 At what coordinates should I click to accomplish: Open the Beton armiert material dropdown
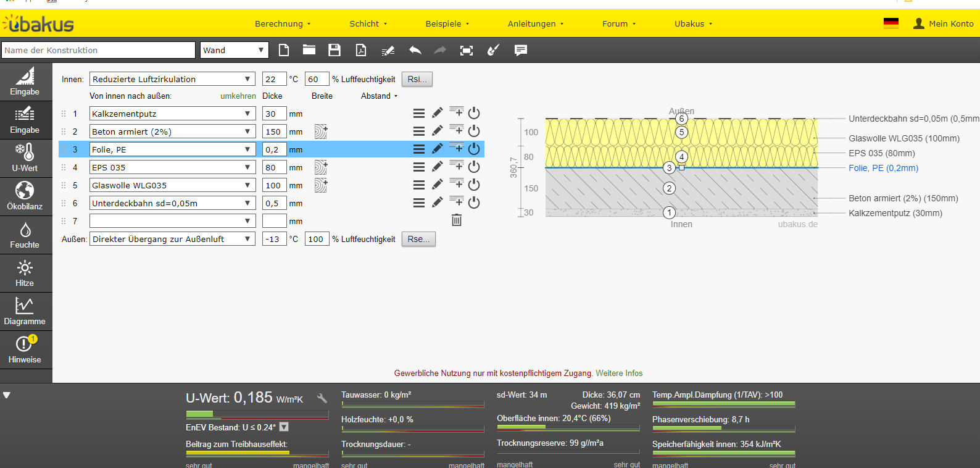[x=172, y=132]
